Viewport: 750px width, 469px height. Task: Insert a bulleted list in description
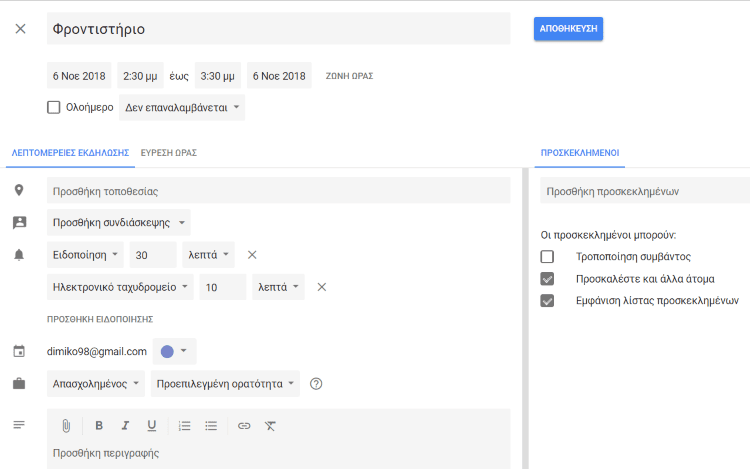tap(211, 425)
